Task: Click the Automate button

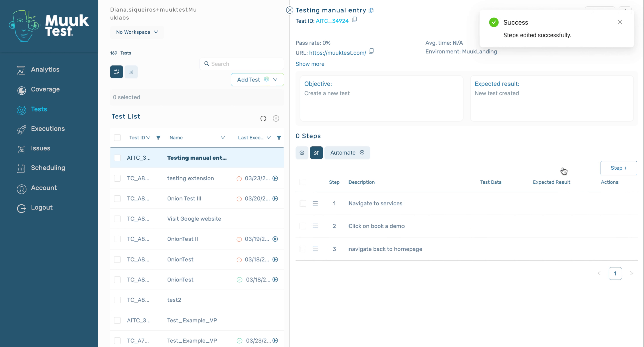Action: click(x=347, y=153)
